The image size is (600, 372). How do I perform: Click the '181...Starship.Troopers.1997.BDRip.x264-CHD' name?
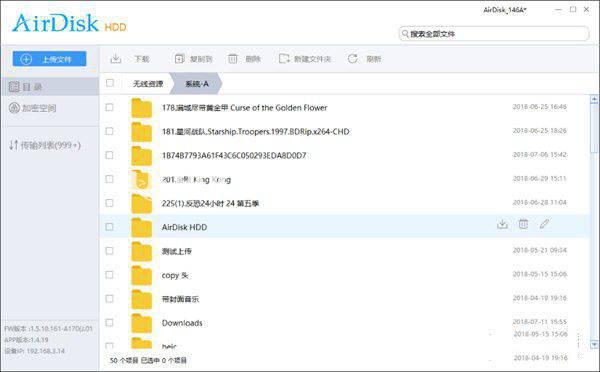click(256, 132)
